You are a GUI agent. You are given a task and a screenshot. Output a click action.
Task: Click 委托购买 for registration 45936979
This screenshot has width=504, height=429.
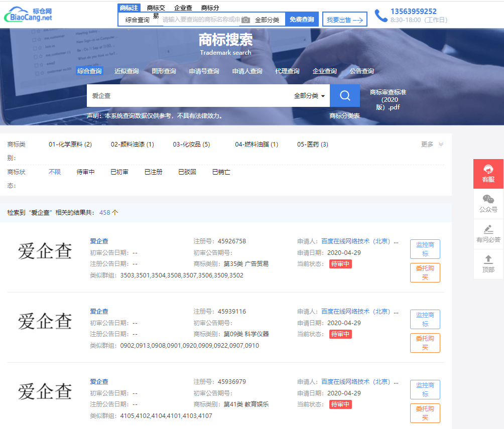425,413
